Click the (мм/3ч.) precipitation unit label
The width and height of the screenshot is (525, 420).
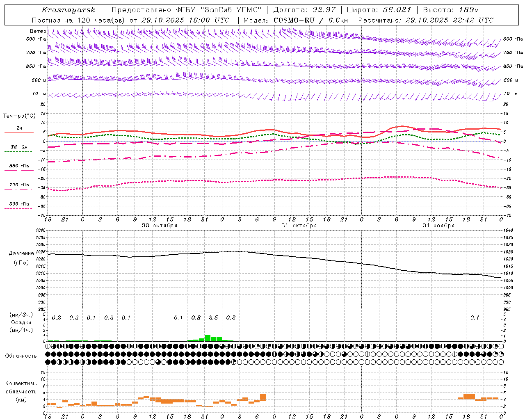(21, 315)
